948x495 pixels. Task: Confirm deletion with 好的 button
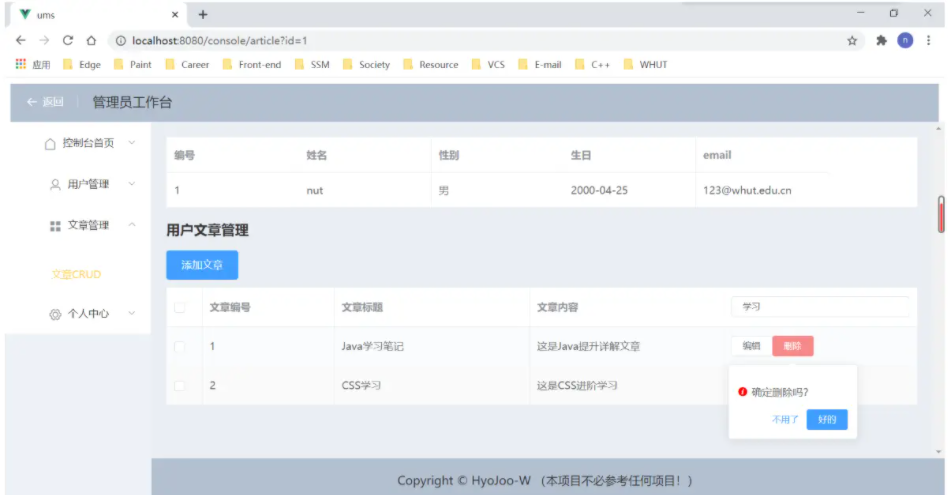pyautogui.click(x=827, y=419)
